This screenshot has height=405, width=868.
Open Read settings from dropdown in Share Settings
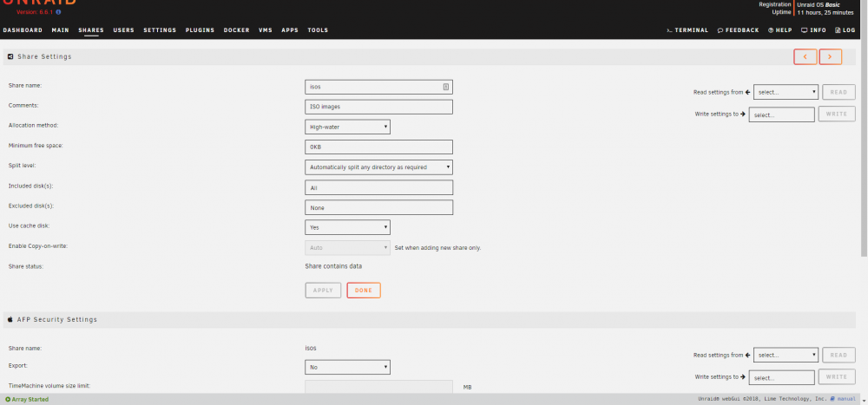[x=786, y=93]
